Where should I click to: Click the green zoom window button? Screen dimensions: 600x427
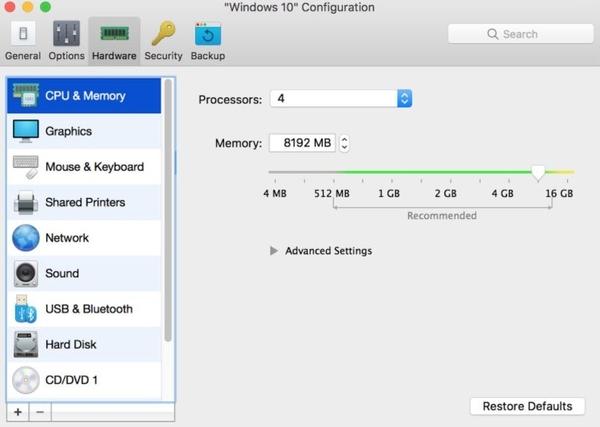click(x=46, y=7)
